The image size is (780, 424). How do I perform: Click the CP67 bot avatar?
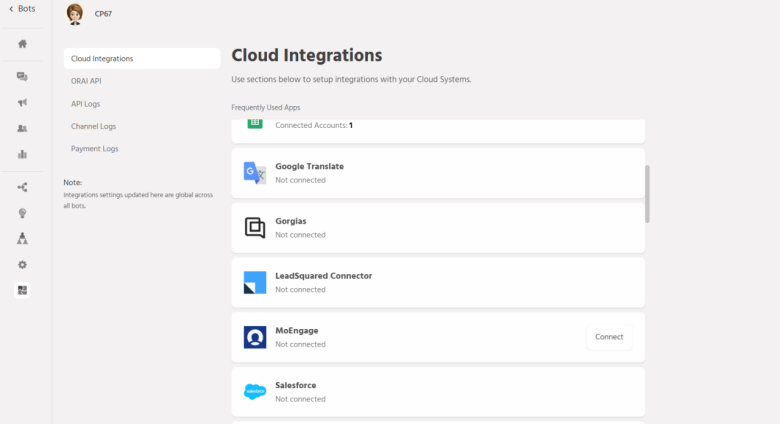[x=75, y=14]
